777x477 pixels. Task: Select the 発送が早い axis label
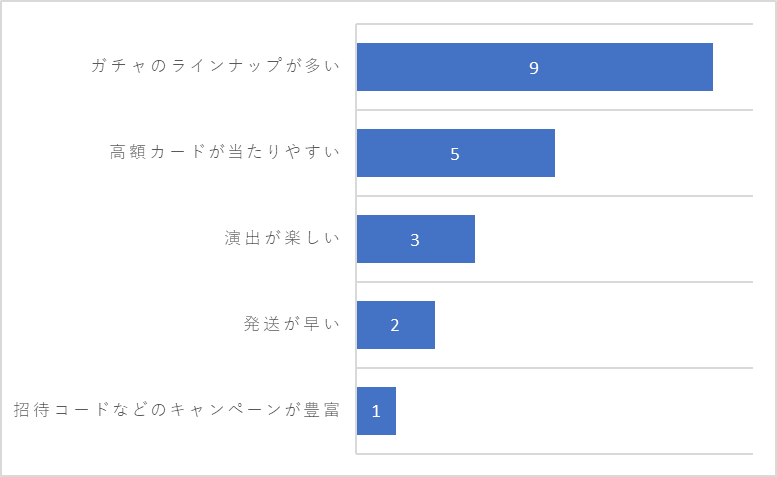(x=292, y=324)
